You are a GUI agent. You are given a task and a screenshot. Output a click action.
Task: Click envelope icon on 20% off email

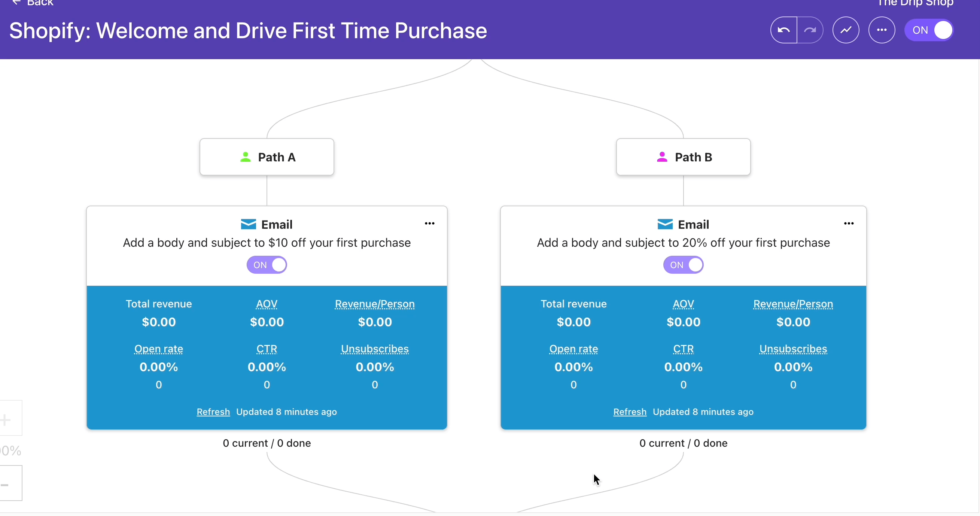click(665, 224)
